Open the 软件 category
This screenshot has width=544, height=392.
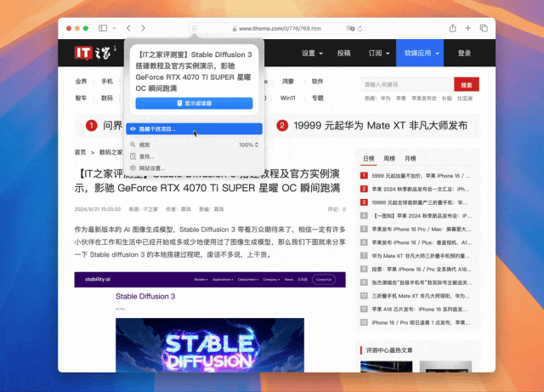tap(317, 82)
